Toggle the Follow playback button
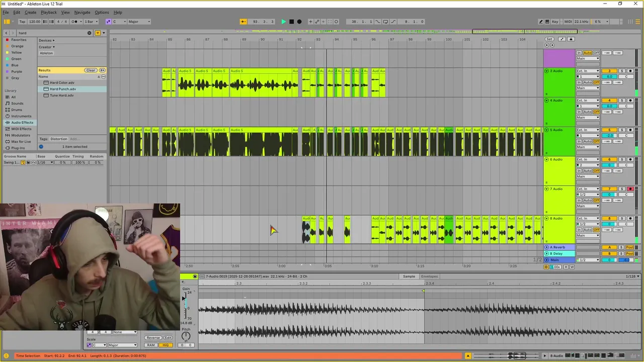Screen dimensions: 644x362 click(x=243, y=22)
